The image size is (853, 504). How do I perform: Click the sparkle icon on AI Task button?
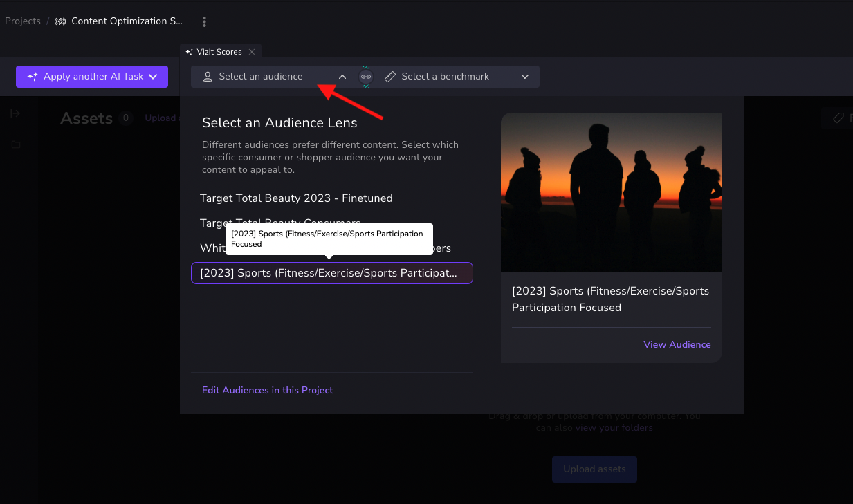(x=33, y=77)
